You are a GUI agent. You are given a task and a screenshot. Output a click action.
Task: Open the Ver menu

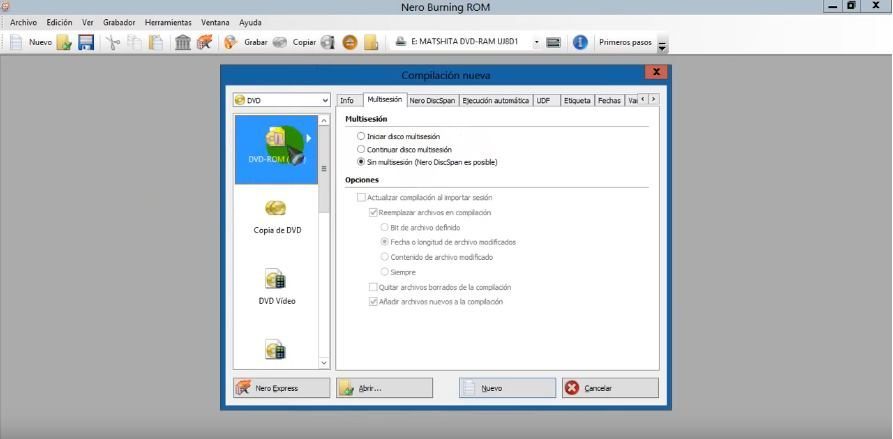click(x=88, y=23)
